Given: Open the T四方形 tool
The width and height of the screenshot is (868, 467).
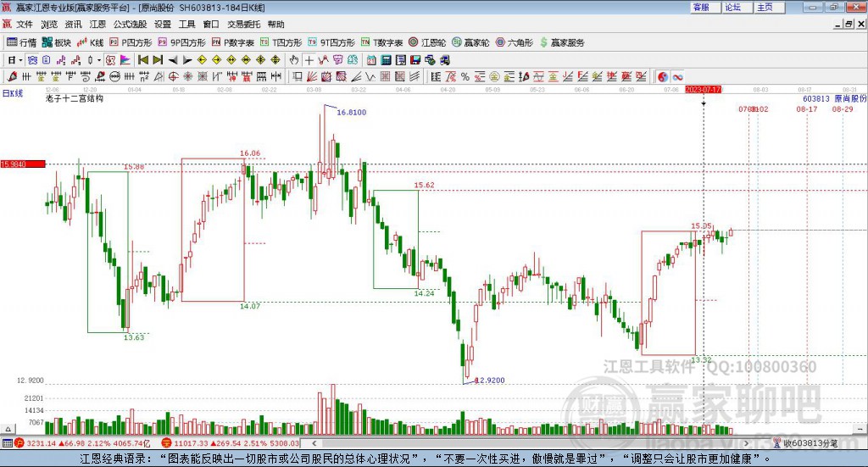Looking at the screenshot, I should coord(281,42).
